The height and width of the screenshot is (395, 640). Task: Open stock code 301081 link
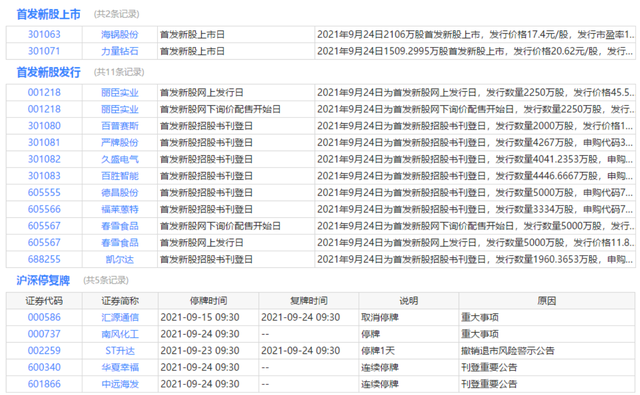tap(44, 143)
